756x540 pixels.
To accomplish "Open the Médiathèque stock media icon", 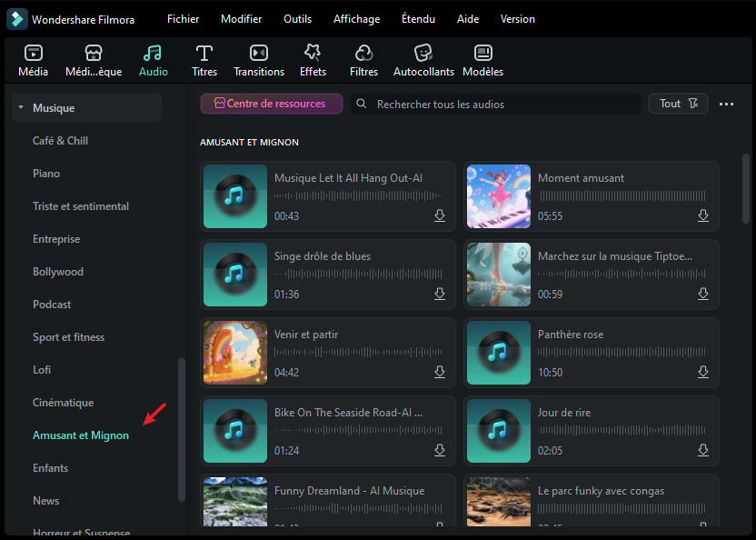I will 93,54.
